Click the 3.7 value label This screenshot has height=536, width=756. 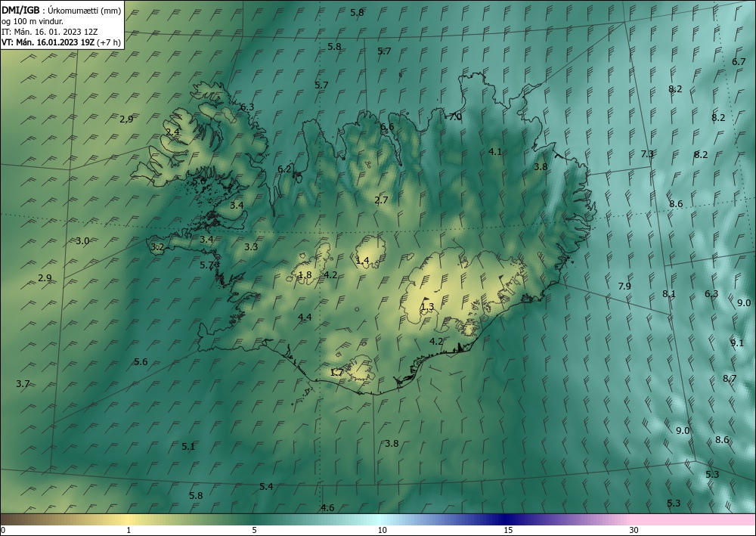click(23, 384)
